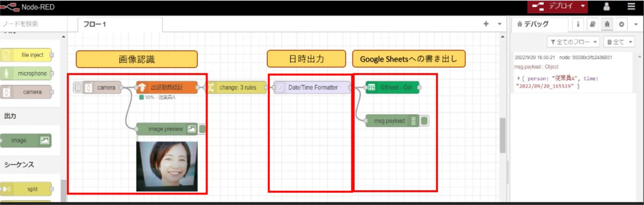Screen dimensions: 644x205
Task: Click the file inject palette node label
Action: 33,55
